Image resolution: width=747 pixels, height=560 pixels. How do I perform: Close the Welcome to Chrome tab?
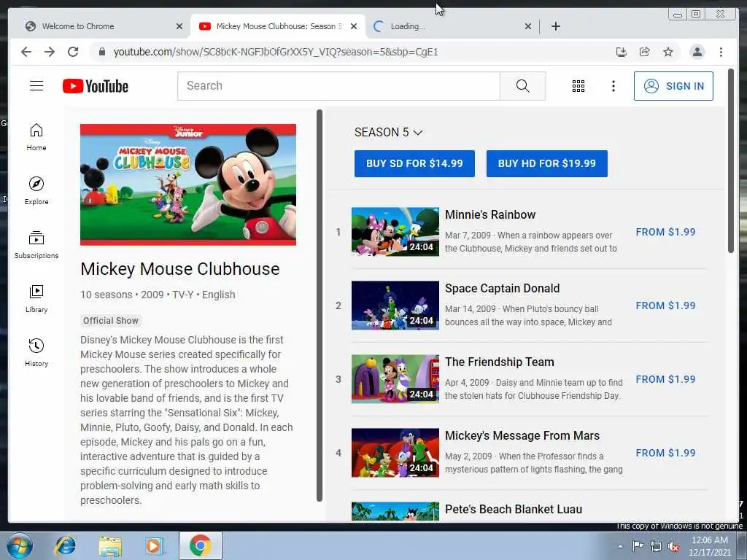point(179,27)
